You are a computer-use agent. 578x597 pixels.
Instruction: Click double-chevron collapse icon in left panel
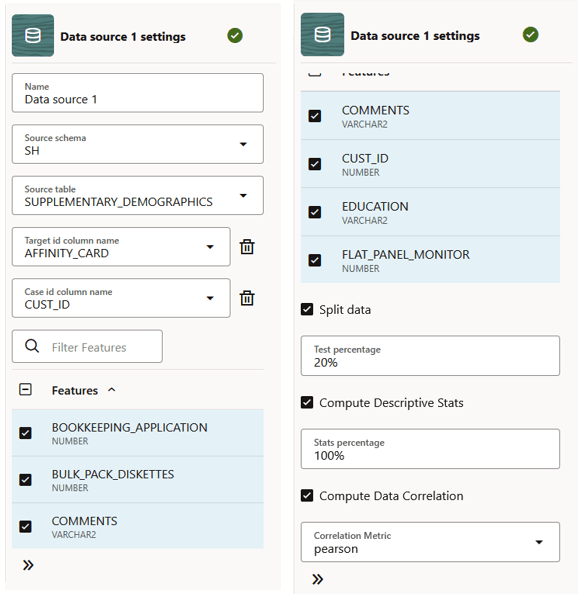pos(28,565)
